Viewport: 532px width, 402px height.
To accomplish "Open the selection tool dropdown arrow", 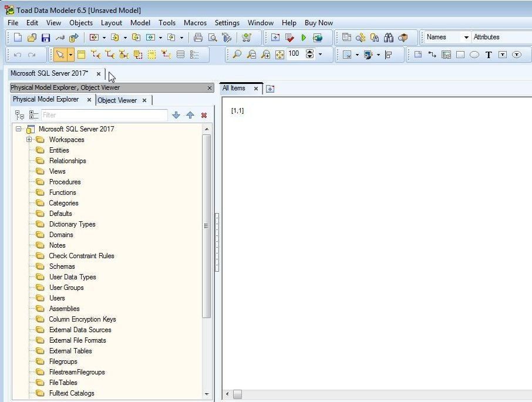I will 70,55.
